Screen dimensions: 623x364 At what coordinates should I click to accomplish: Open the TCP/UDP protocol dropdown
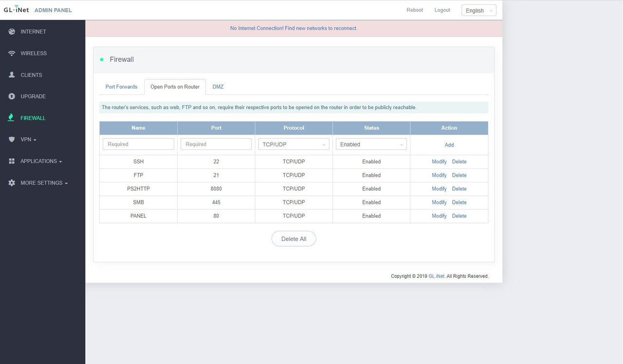(293, 144)
